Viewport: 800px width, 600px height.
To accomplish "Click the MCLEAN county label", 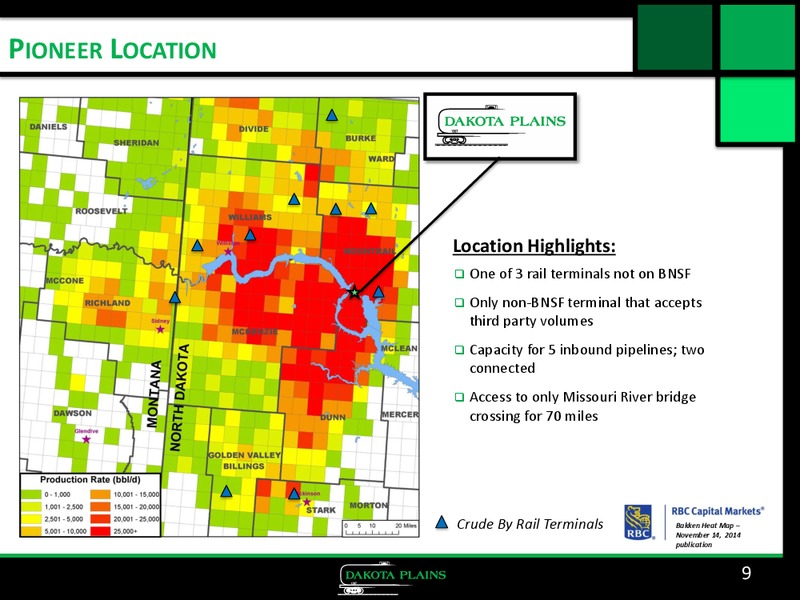I will (x=399, y=348).
